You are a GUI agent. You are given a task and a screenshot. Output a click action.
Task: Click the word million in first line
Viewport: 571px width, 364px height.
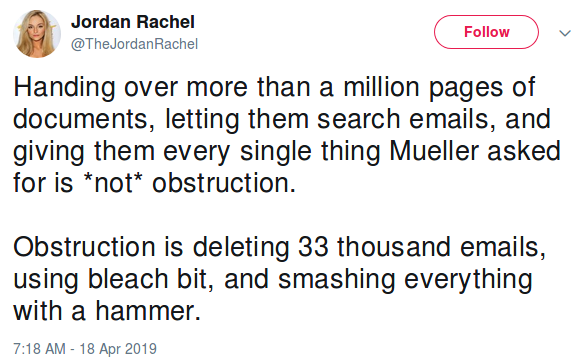[x=381, y=87]
